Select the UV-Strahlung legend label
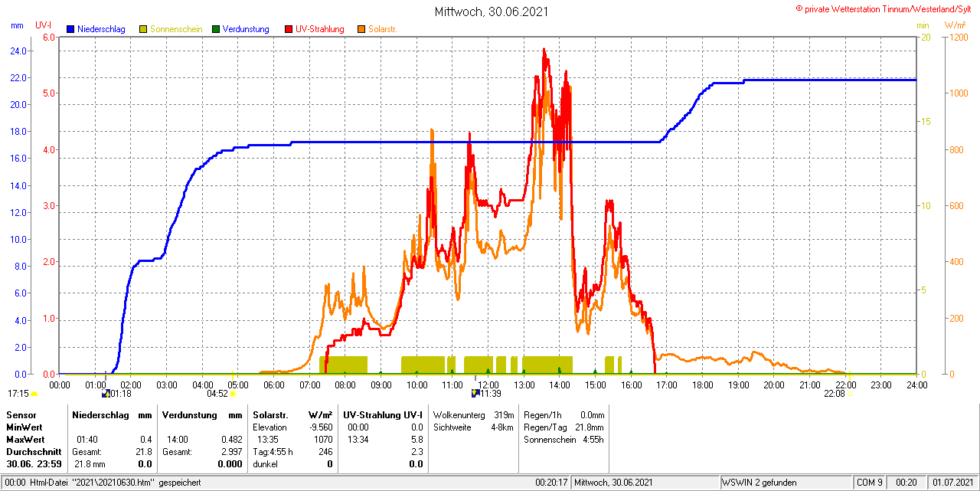 (x=320, y=29)
